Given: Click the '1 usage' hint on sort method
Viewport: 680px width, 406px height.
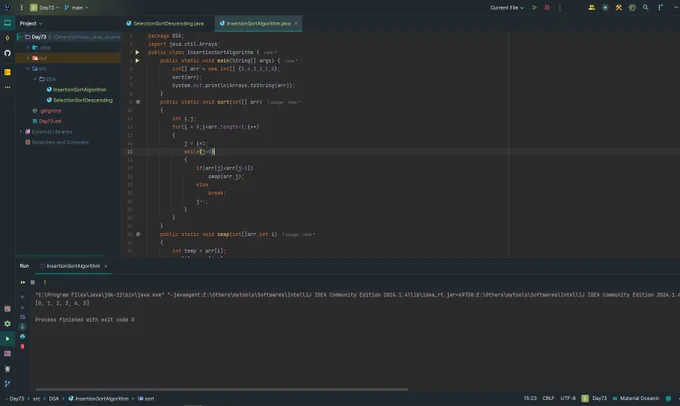Looking at the screenshot, I should click(275, 102).
